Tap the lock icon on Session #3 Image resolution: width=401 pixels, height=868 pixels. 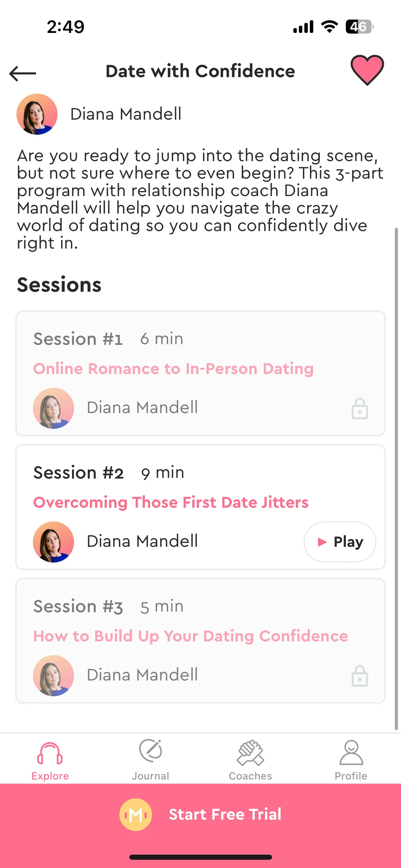360,676
